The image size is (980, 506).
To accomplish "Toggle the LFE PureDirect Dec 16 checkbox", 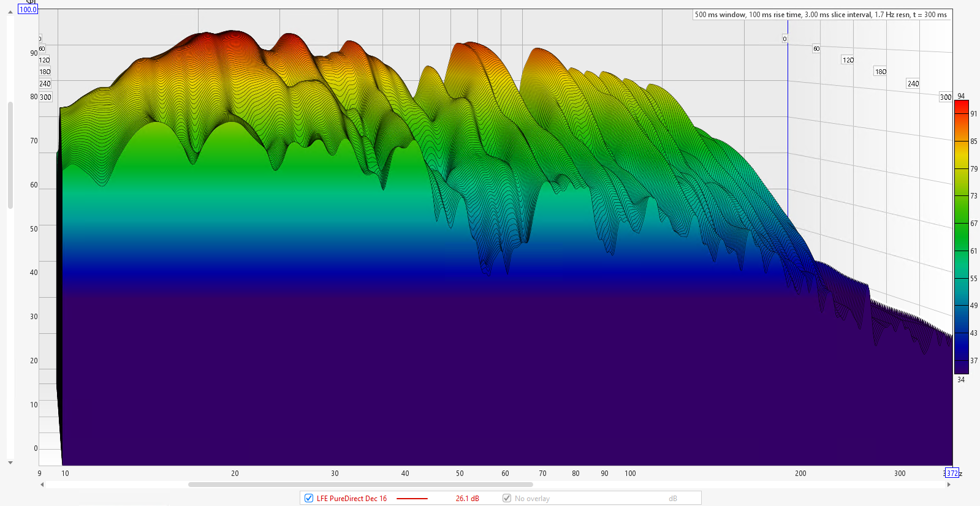I will tap(309, 499).
